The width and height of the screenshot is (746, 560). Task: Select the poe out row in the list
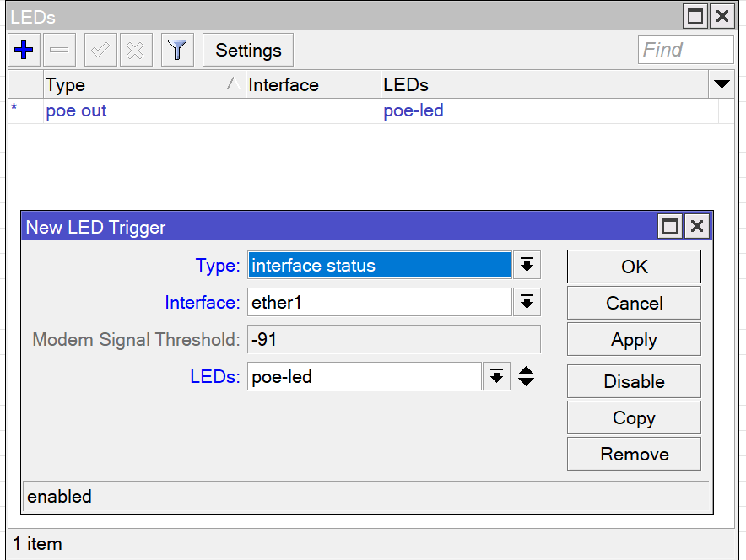[x=76, y=110]
